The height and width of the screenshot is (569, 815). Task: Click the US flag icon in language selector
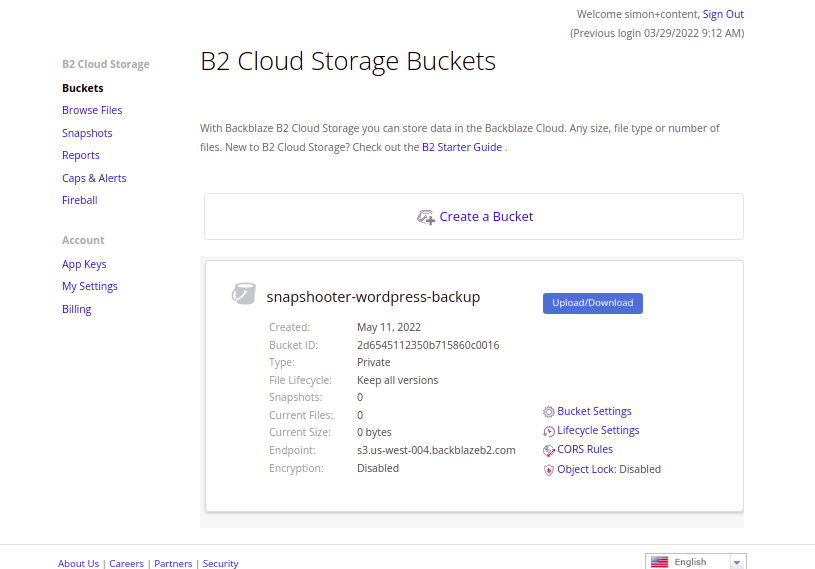pyautogui.click(x=659, y=562)
